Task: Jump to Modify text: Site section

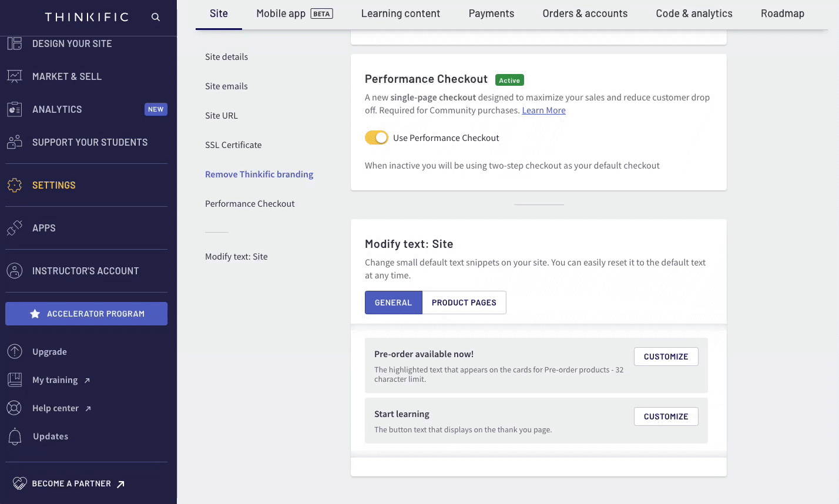Action: click(236, 257)
